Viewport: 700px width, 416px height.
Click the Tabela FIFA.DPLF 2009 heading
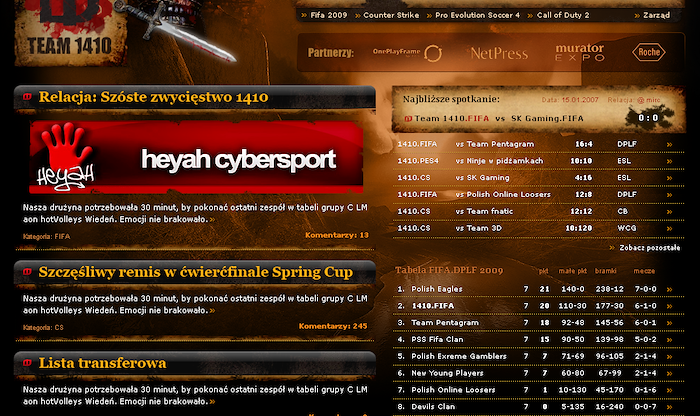coord(449,270)
